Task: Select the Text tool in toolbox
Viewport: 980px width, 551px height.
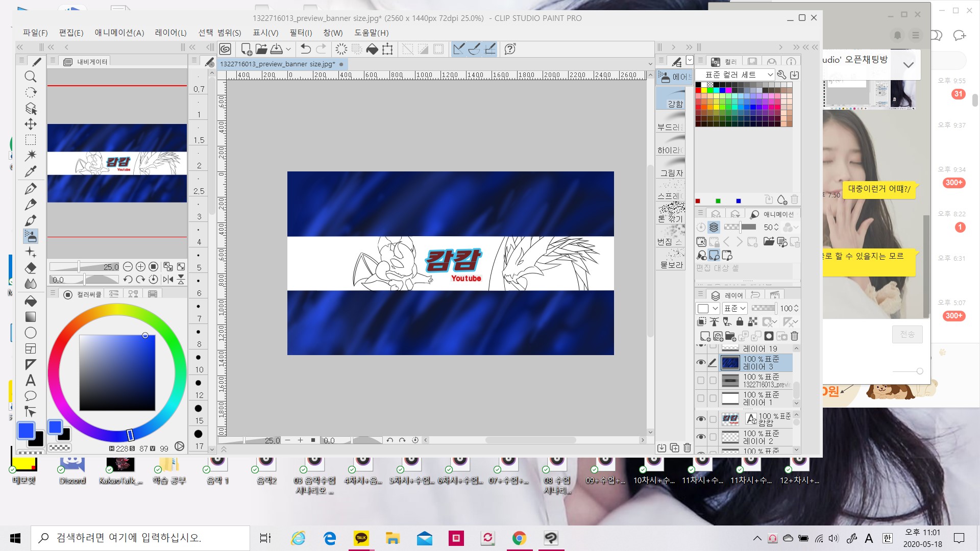Action: (31, 380)
